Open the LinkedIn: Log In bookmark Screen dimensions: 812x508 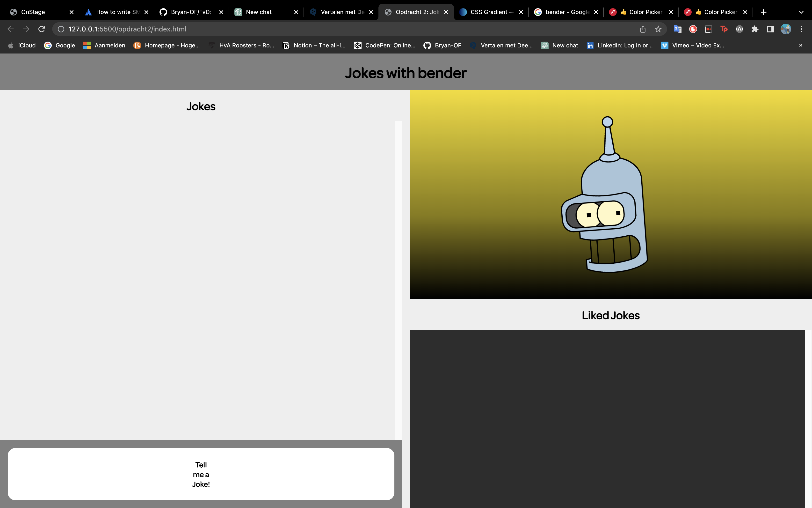(619, 45)
